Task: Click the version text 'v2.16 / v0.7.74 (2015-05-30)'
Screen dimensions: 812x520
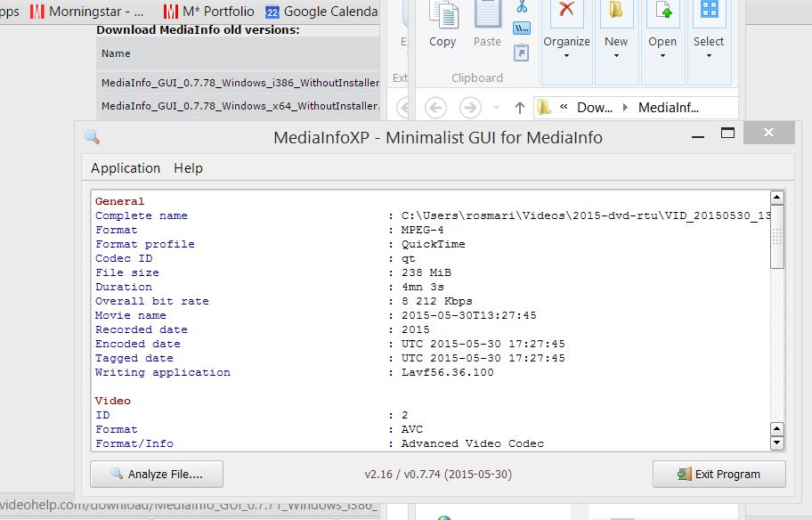Action: (x=438, y=474)
